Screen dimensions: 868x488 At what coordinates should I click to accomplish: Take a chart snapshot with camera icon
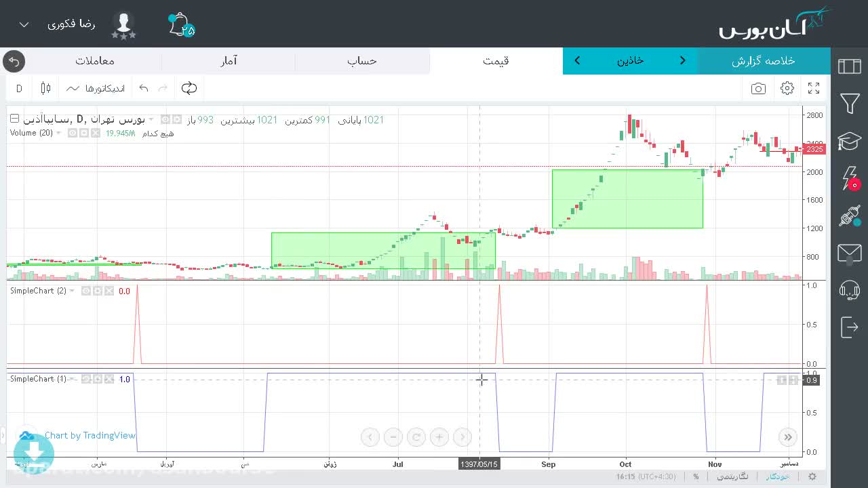point(758,89)
